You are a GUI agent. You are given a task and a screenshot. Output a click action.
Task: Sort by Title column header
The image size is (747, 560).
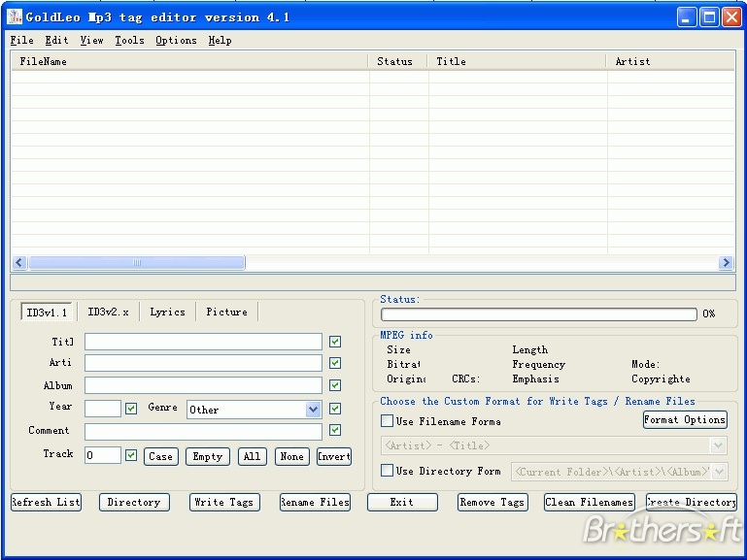click(x=518, y=61)
